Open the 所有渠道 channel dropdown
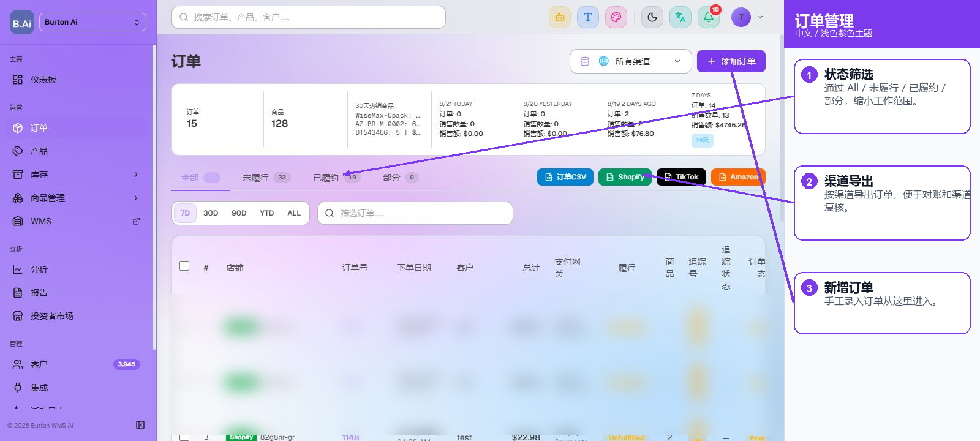 click(x=631, y=61)
